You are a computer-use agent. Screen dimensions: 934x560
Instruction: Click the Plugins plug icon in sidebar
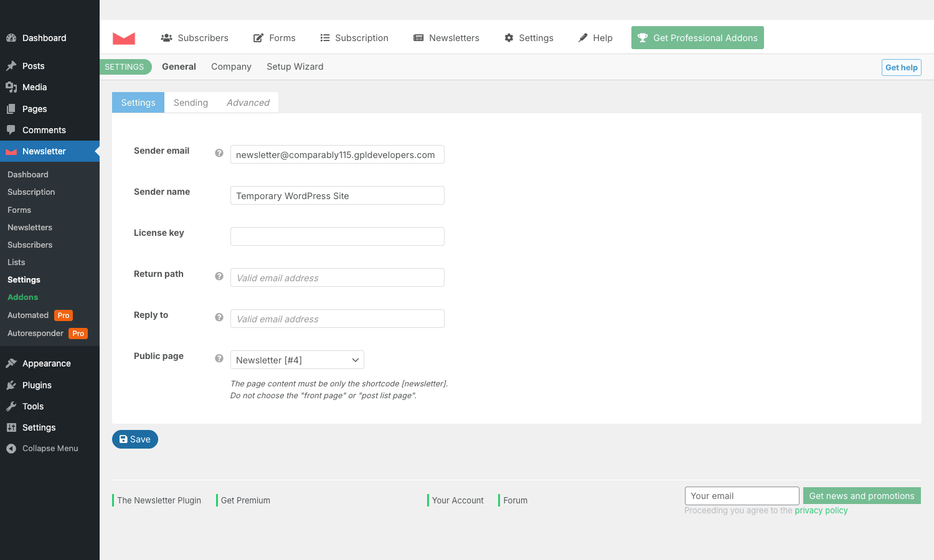coord(11,385)
